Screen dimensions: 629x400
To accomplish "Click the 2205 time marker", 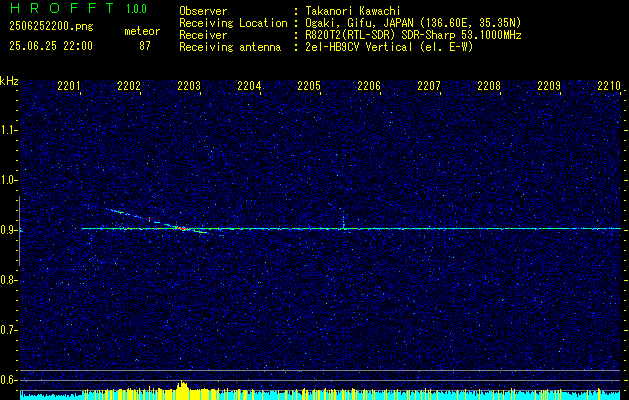I will pyautogui.click(x=309, y=86).
